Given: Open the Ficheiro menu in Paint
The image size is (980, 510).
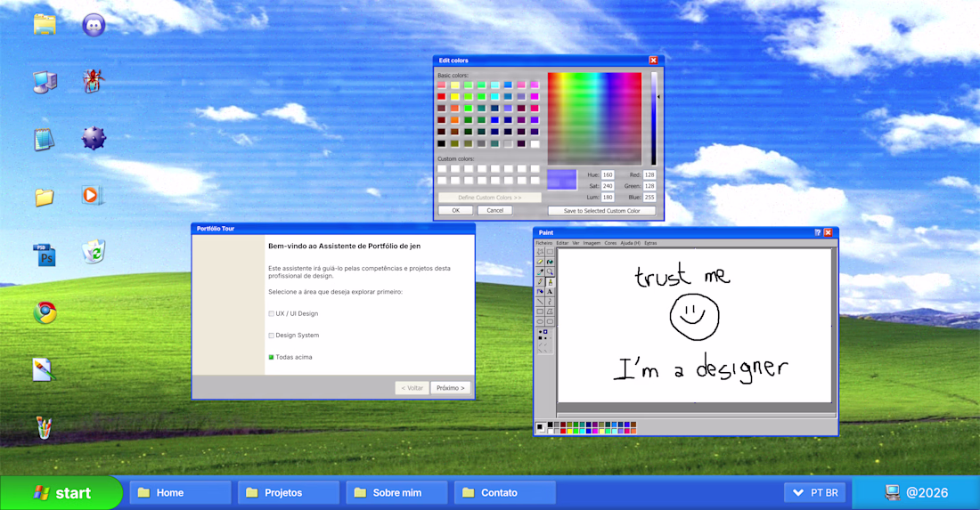Looking at the screenshot, I should [x=544, y=243].
